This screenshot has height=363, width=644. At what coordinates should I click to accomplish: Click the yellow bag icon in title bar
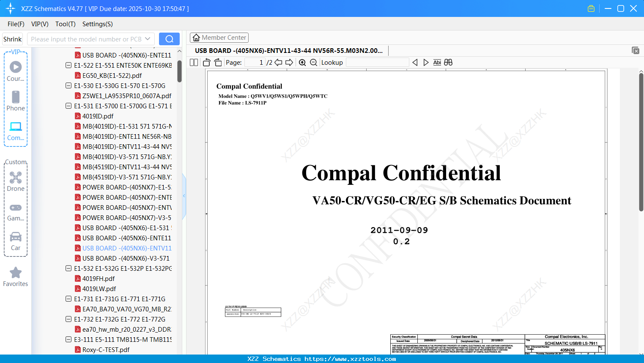[x=591, y=8]
